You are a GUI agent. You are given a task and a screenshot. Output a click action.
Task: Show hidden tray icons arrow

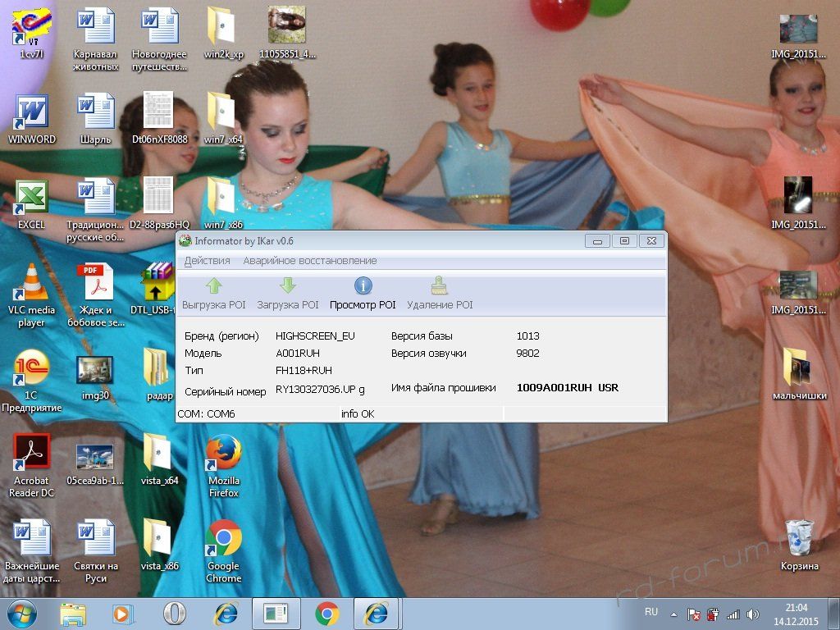click(673, 614)
